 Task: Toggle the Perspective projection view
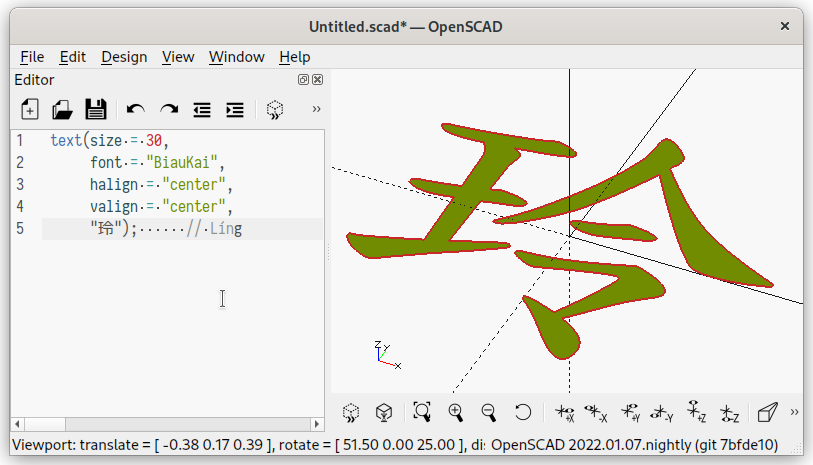point(767,412)
